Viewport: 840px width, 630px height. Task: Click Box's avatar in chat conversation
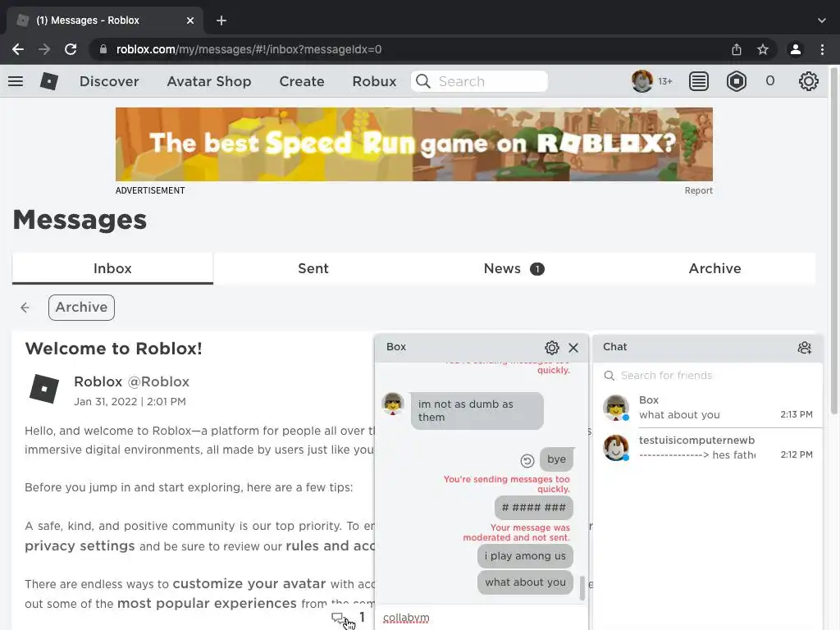(x=393, y=403)
